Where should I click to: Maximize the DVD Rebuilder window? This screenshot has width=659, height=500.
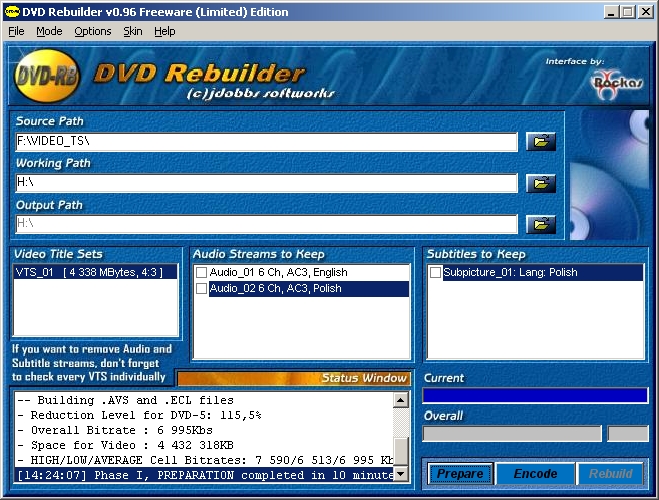tap(627, 12)
